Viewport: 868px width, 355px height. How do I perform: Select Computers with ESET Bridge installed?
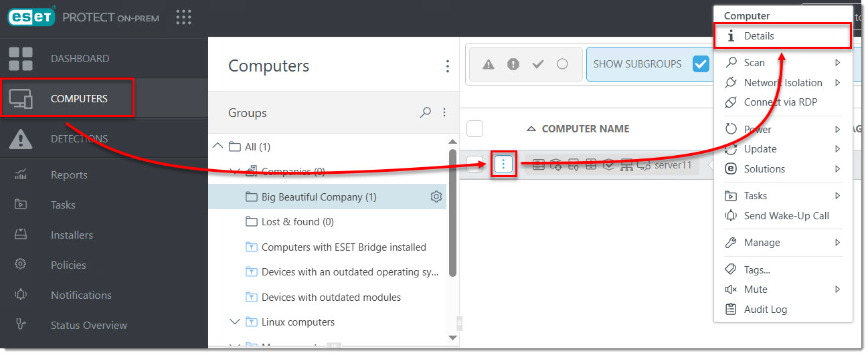(343, 247)
